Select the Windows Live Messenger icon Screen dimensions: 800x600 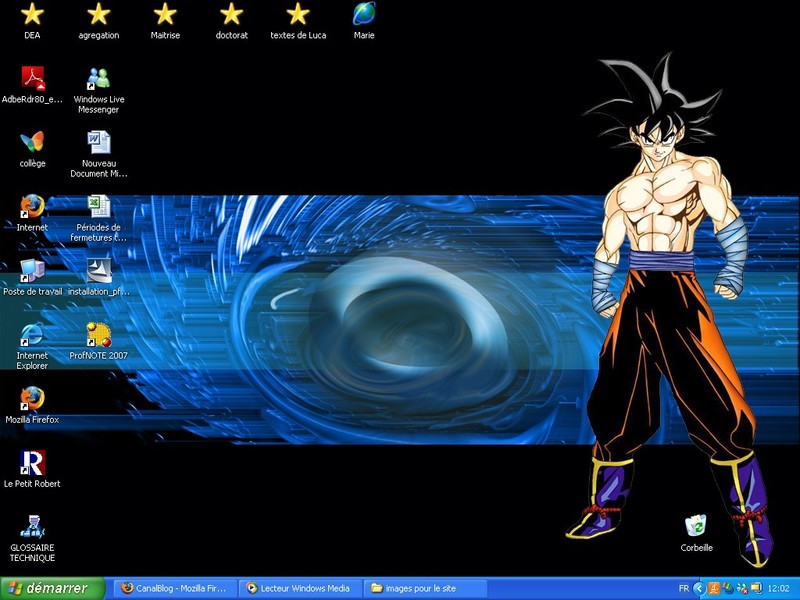[98, 79]
